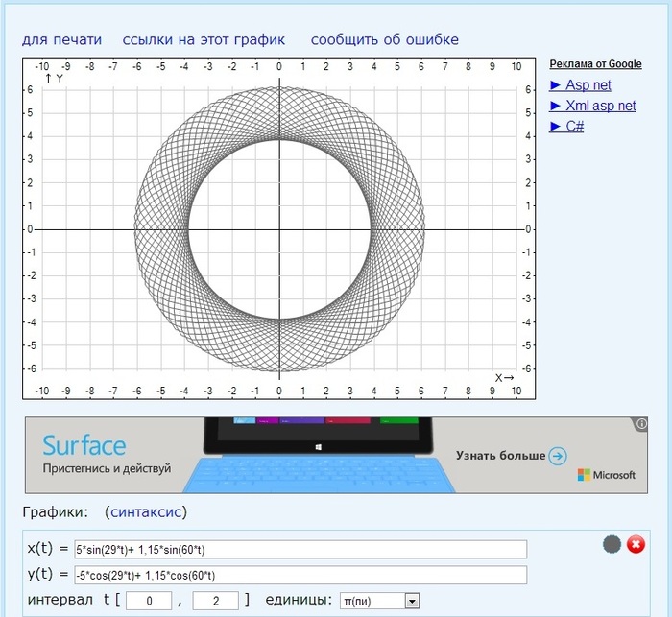This screenshot has height=617, width=672.
Task: Click the Xml asp net ad link
Action: 592,106
